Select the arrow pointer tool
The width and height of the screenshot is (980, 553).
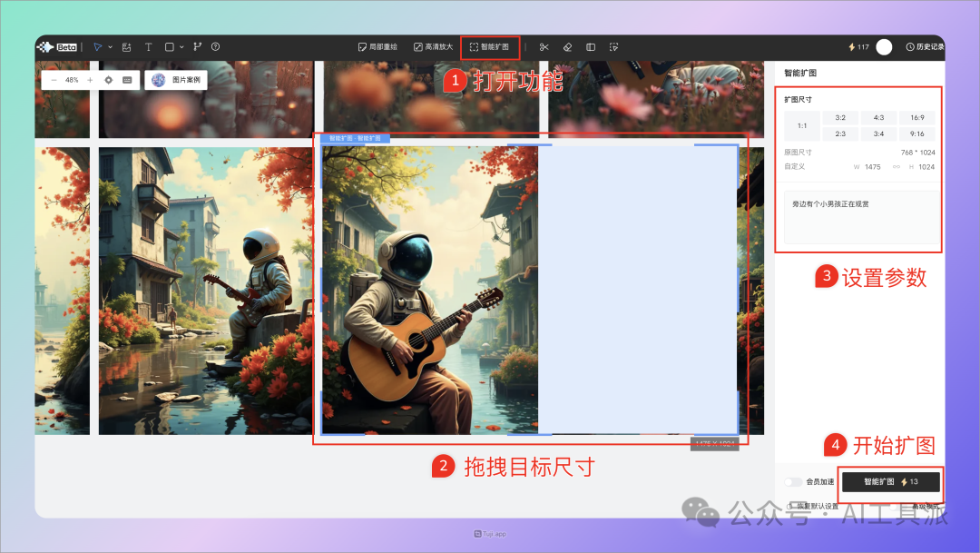click(x=97, y=47)
